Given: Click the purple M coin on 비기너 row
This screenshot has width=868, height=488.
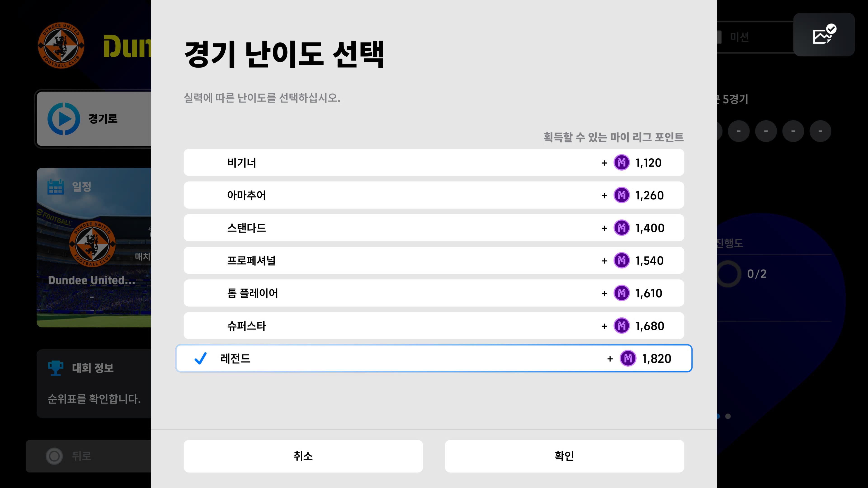Looking at the screenshot, I should [621, 163].
